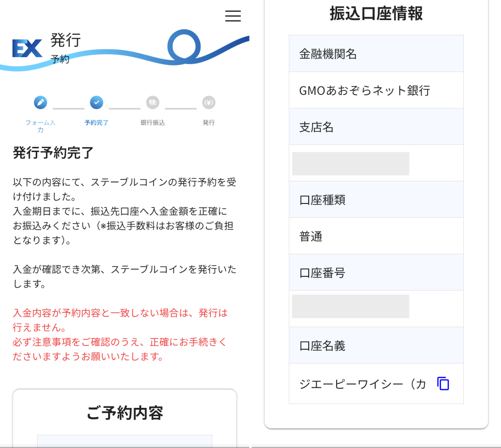This screenshot has height=448, width=501.
Task: Select the GMOあおぞらネット銀行 row
Action: pos(376,90)
